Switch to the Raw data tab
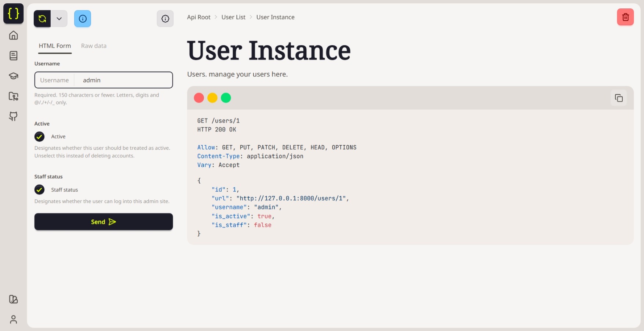Viewport: 644px width, 331px height. click(94, 46)
